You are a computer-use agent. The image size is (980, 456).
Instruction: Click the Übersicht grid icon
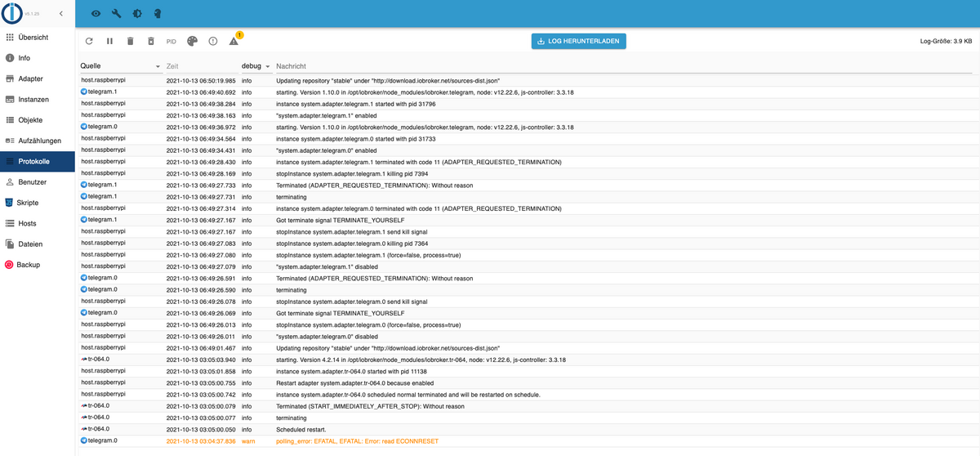pos(10,38)
